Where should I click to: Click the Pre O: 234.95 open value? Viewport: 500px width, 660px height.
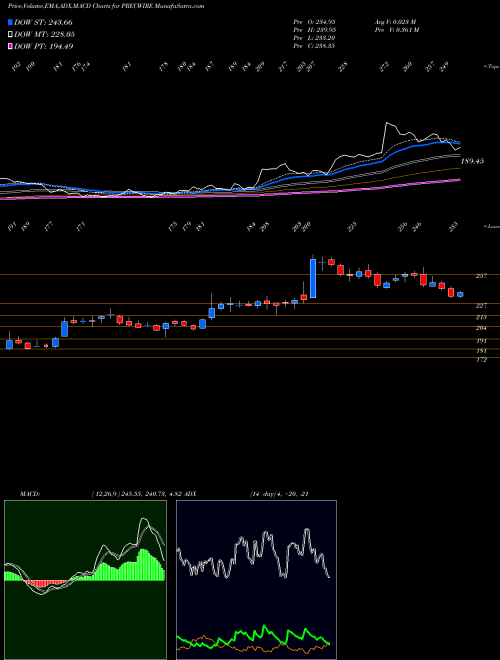314,22
